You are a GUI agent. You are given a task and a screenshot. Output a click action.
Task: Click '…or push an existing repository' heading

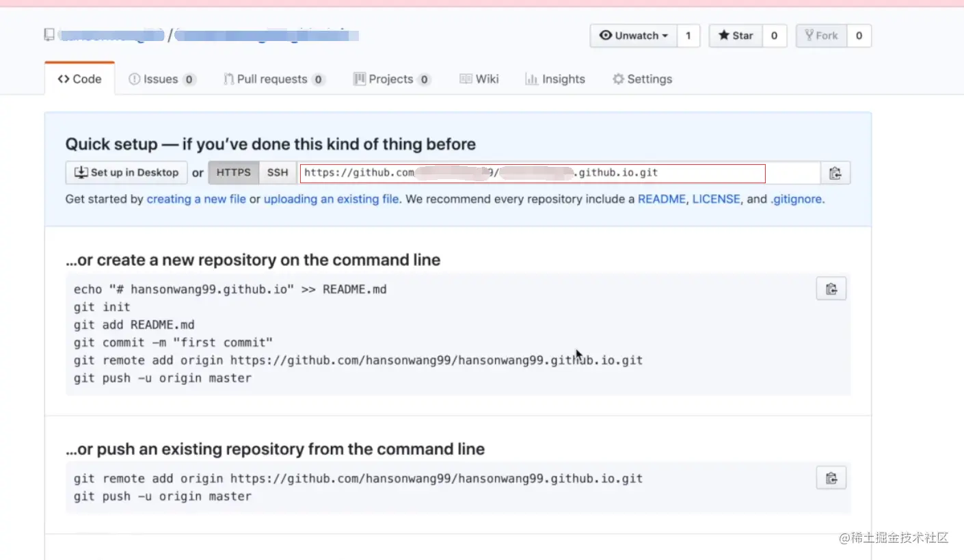click(x=276, y=449)
